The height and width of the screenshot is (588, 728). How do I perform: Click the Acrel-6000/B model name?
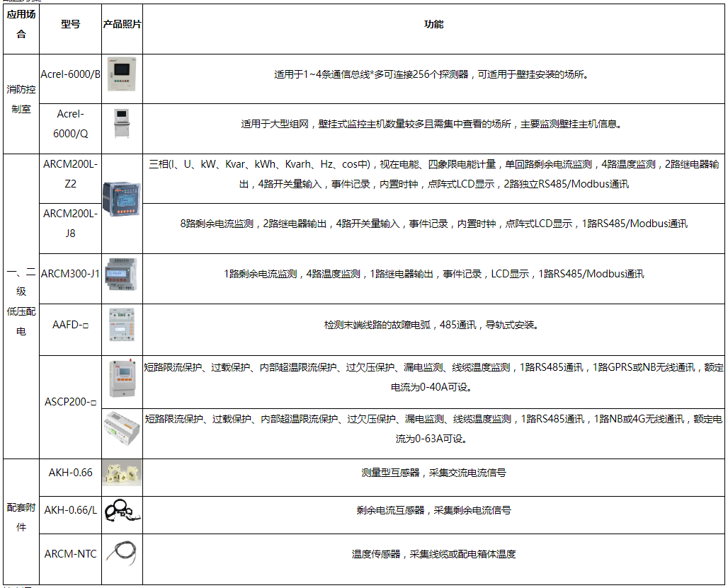click(x=71, y=74)
